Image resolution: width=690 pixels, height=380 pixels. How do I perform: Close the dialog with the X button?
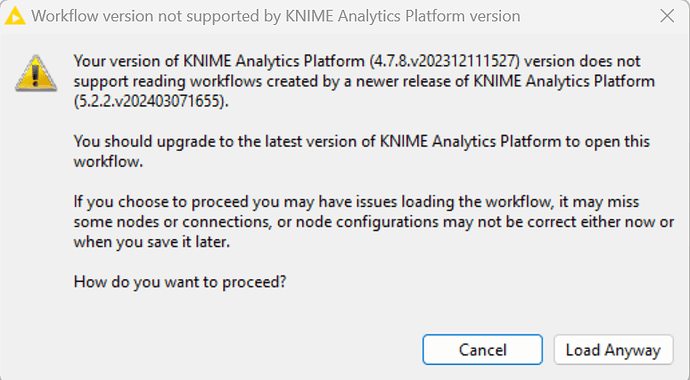pyautogui.click(x=667, y=16)
